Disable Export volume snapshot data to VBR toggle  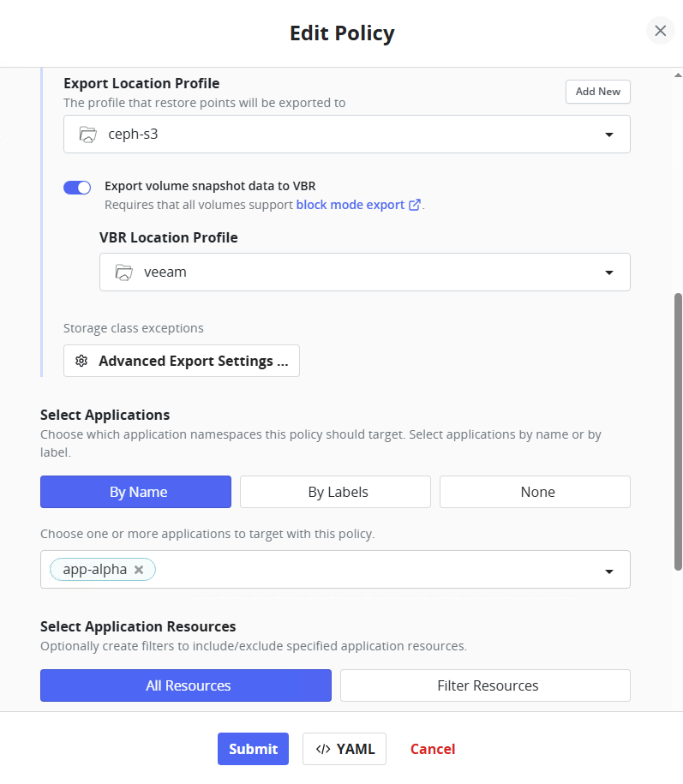[77, 188]
